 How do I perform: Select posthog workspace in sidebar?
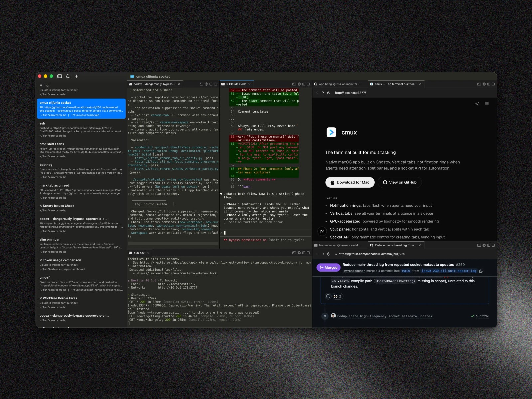tap(81, 171)
